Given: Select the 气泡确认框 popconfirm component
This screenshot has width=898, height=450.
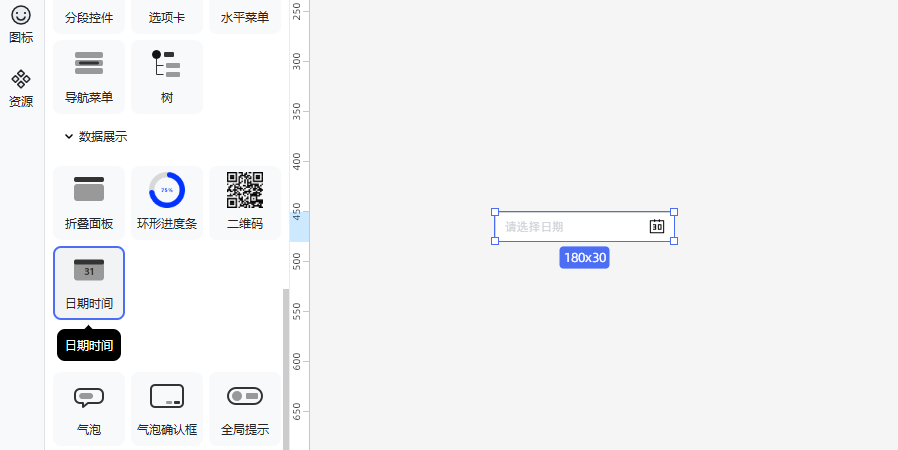Looking at the screenshot, I should tap(166, 408).
